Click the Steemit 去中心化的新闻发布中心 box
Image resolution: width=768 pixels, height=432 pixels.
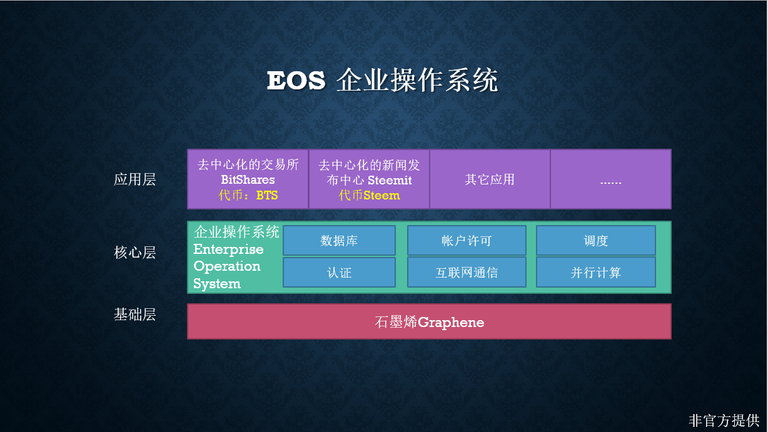click(369, 179)
